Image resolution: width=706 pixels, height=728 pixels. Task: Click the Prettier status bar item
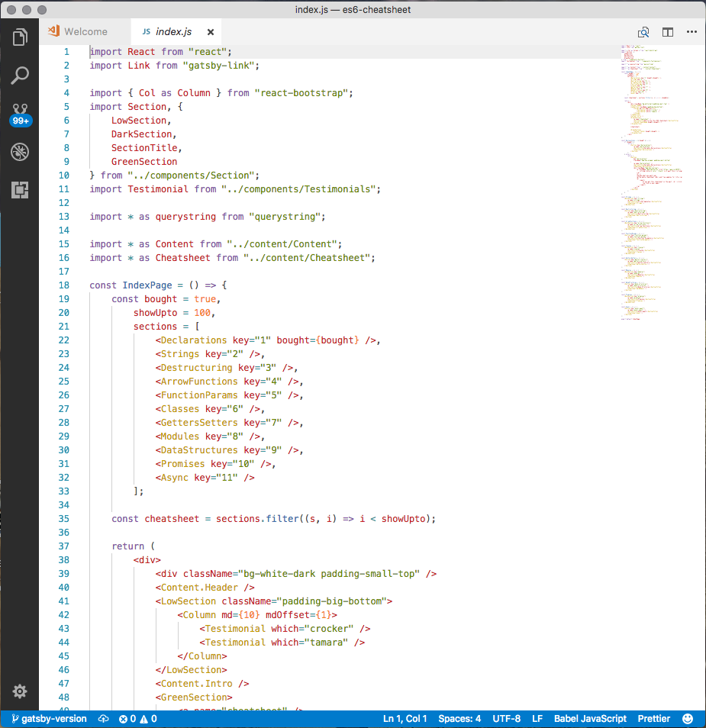[x=654, y=719]
